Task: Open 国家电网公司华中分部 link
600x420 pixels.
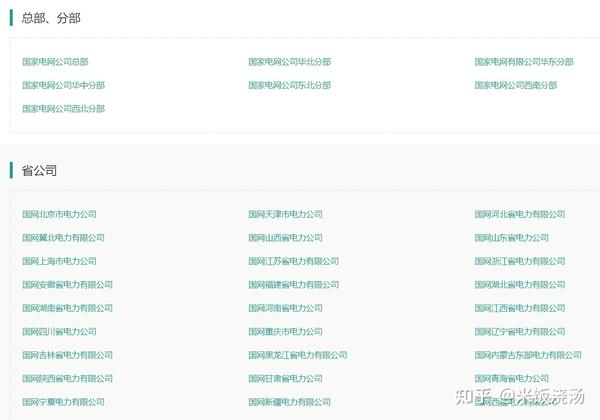Action: (64, 85)
